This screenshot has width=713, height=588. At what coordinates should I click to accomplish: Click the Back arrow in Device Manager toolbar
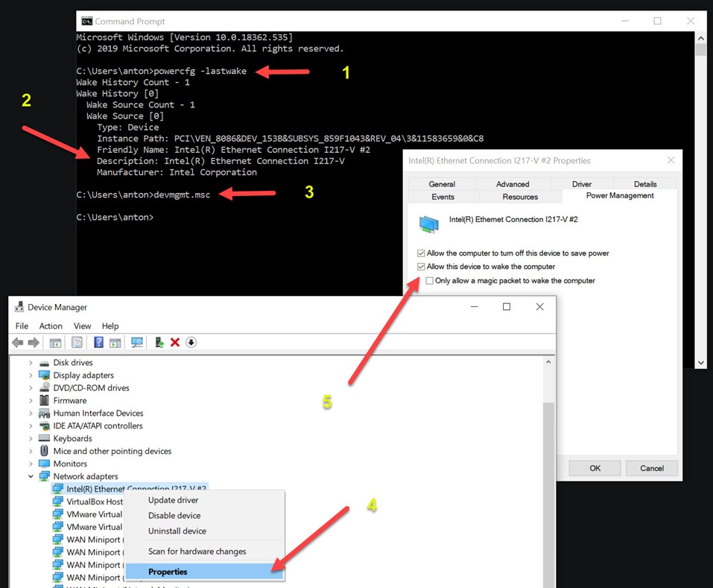point(18,343)
